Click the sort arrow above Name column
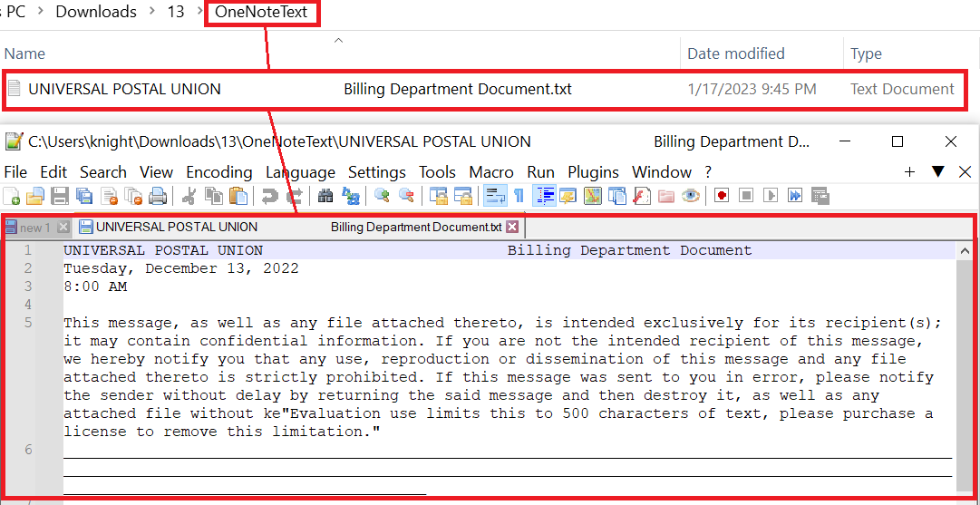 point(338,41)
